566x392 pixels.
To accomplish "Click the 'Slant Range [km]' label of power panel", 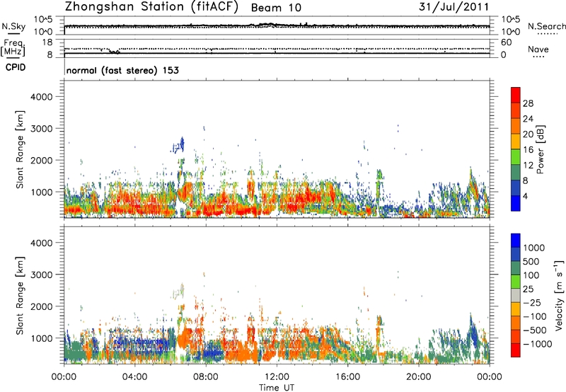I will click(x=20, y=149).
